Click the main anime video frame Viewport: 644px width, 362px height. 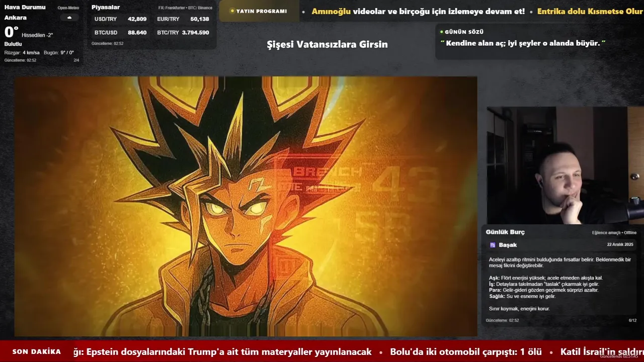(246, 206)
